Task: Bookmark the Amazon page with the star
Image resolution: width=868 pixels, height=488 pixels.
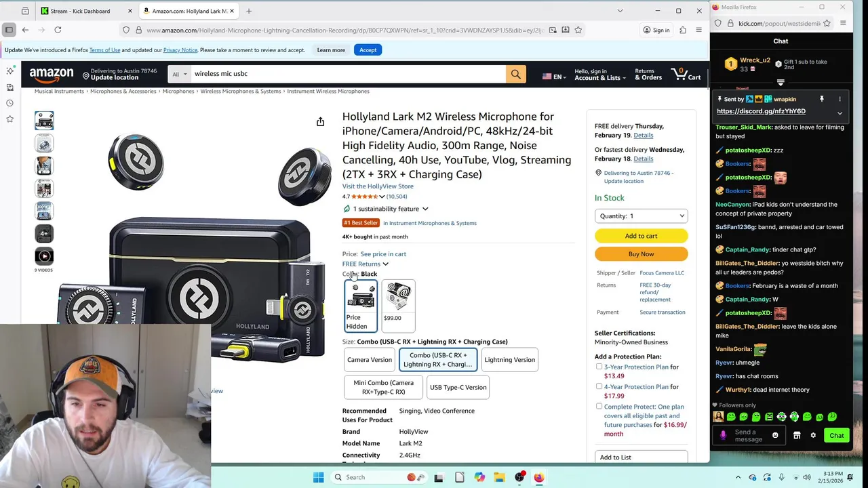Action: pyautogui.click(x=578, y=30)
